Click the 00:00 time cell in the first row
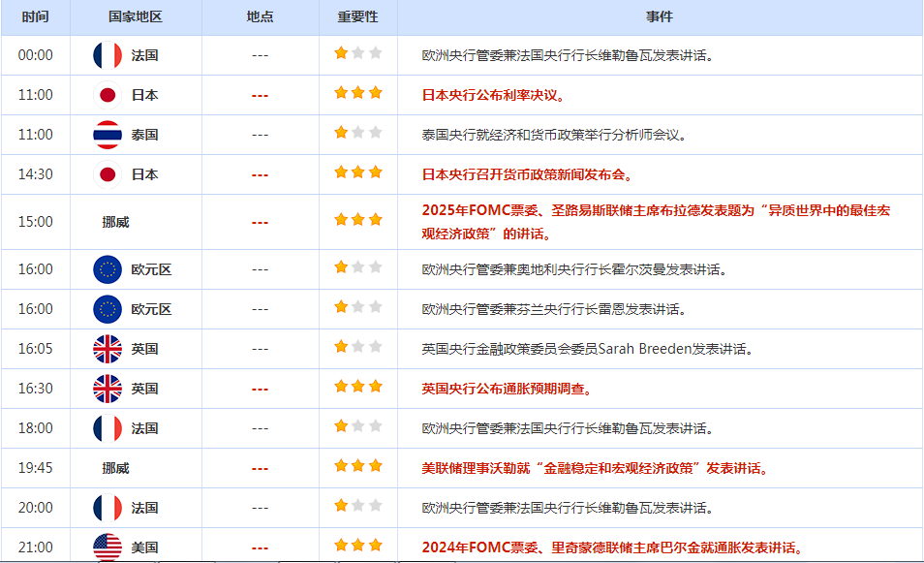Viewport: 924px width, 563px height. [x=36, y=55]
